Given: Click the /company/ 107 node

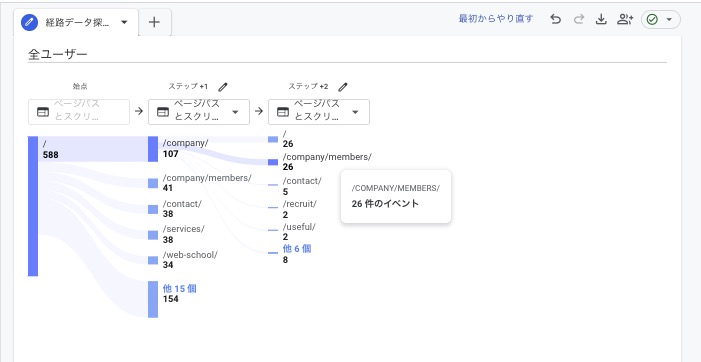Looking at the screenshot, I should [x=153, y=149].
